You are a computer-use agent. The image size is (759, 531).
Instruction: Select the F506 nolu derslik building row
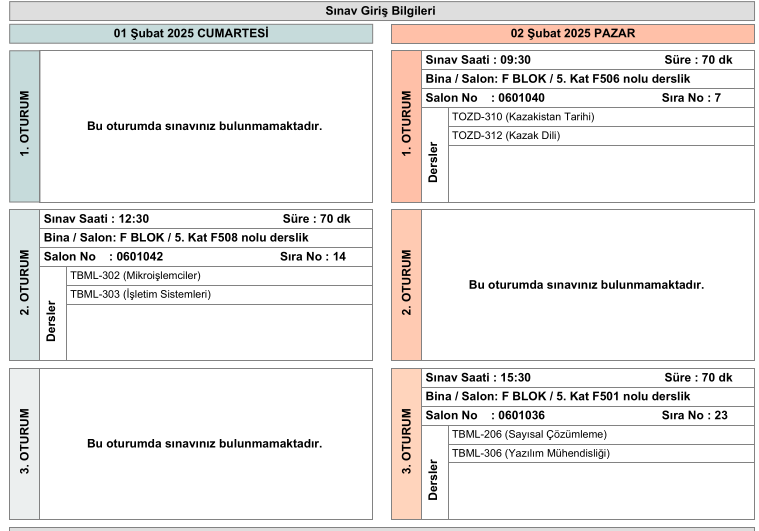click(588, 79)
